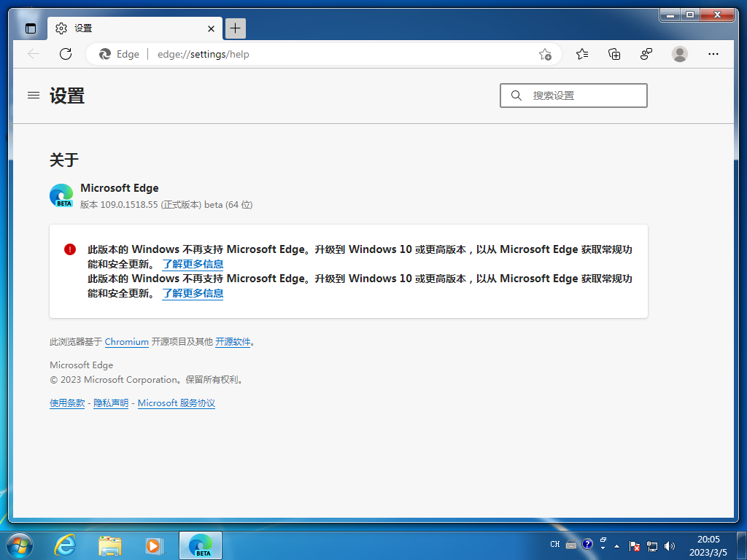
Task: Open Windows Explorer folder from taskbar
Action: [x=109, y=545]
